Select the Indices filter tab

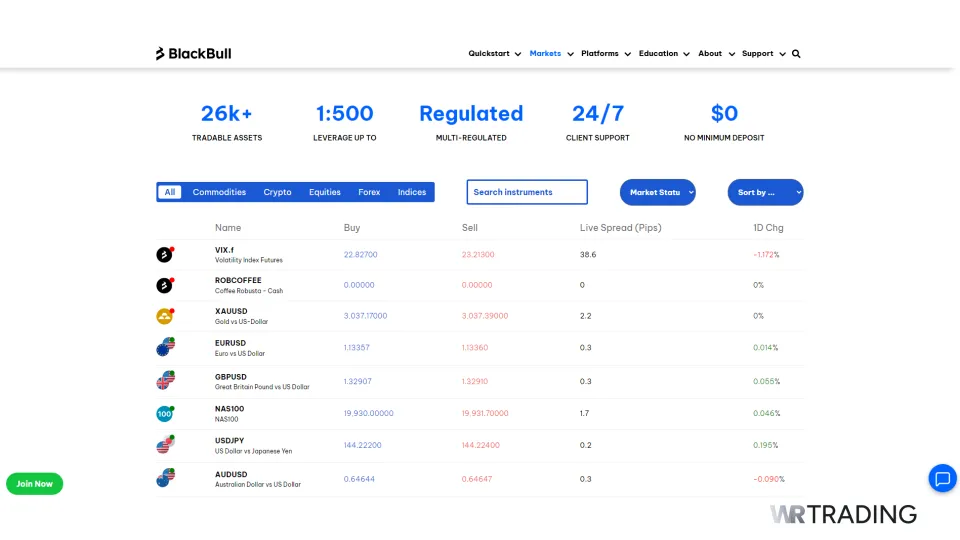point(411,192)
